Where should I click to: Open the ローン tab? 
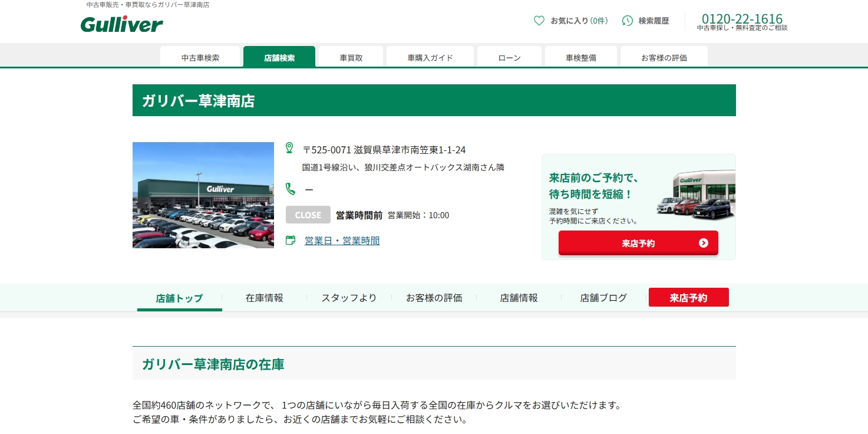pos(510,58)
